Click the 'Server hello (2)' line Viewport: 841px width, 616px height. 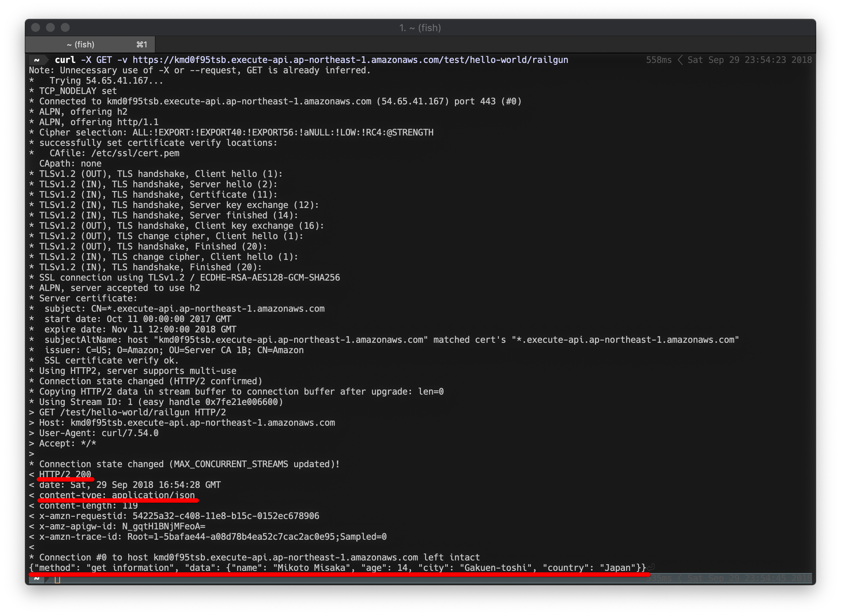tap(153, 185)
